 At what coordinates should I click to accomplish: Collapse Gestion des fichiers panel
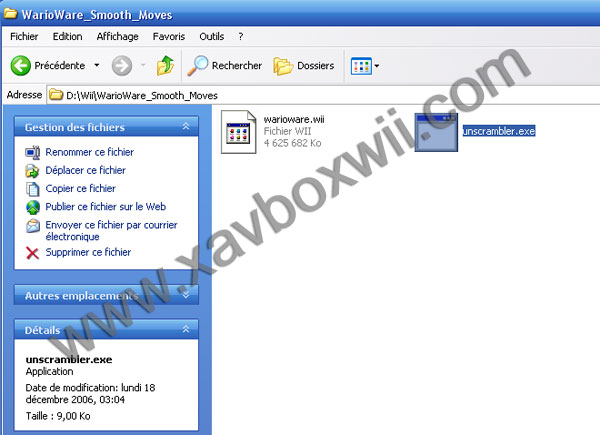click(186, 126)
